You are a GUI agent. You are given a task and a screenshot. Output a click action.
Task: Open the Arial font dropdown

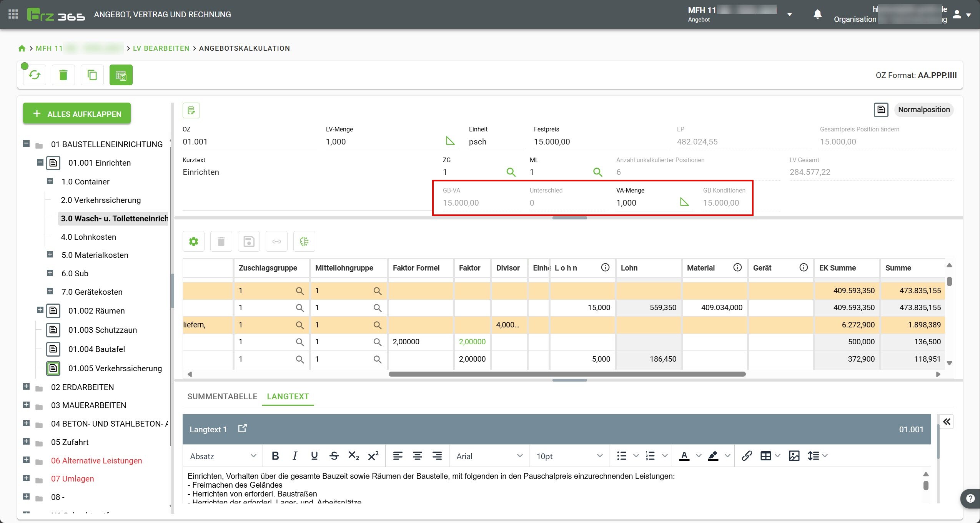pos(489,456)
